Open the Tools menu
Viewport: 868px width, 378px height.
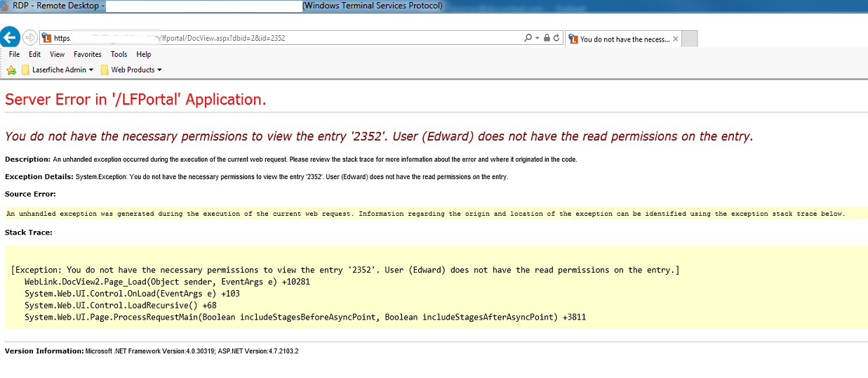119,54
